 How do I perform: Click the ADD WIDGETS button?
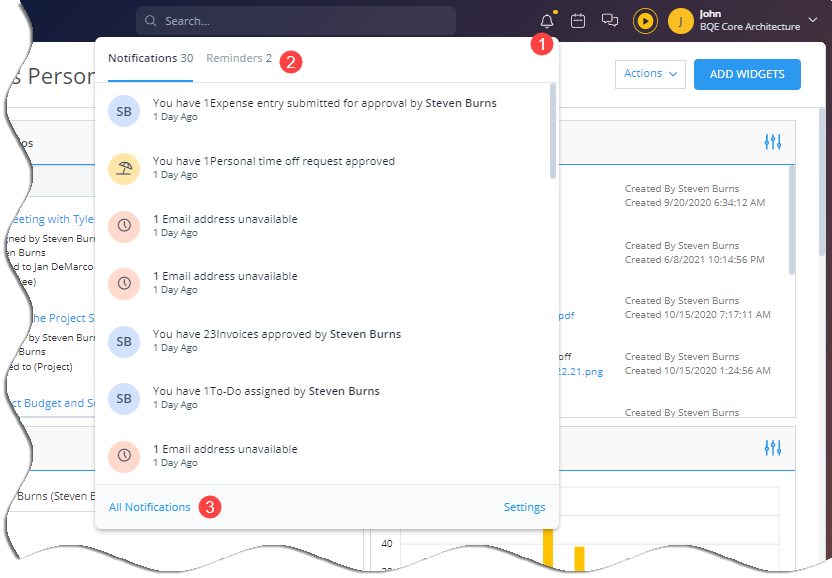pyautogui.click(x=747, y=74)
